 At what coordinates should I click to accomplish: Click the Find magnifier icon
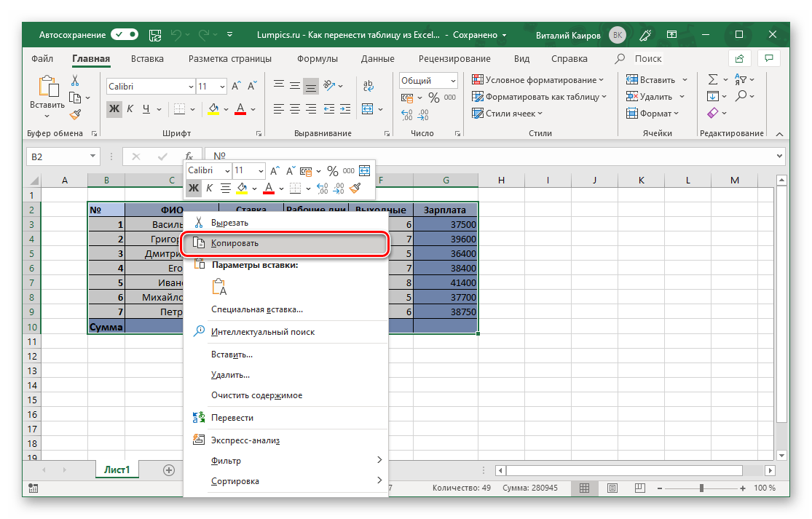click(741, 96)
